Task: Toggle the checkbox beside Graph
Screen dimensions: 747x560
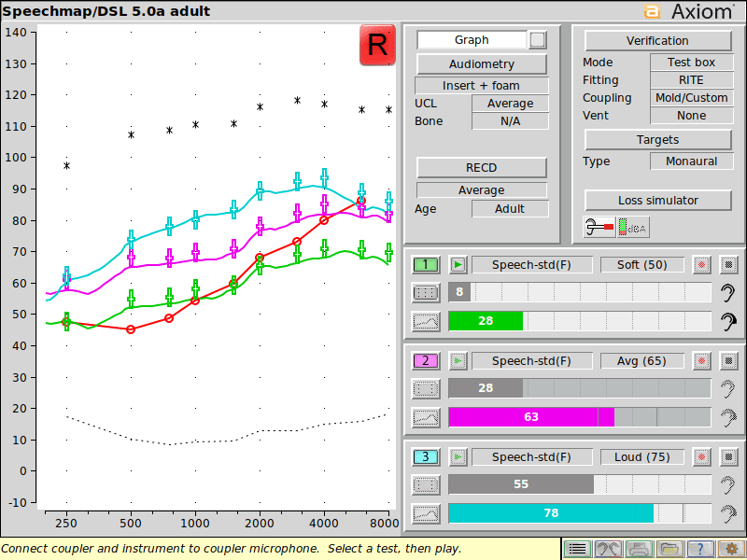Action: 538,39
